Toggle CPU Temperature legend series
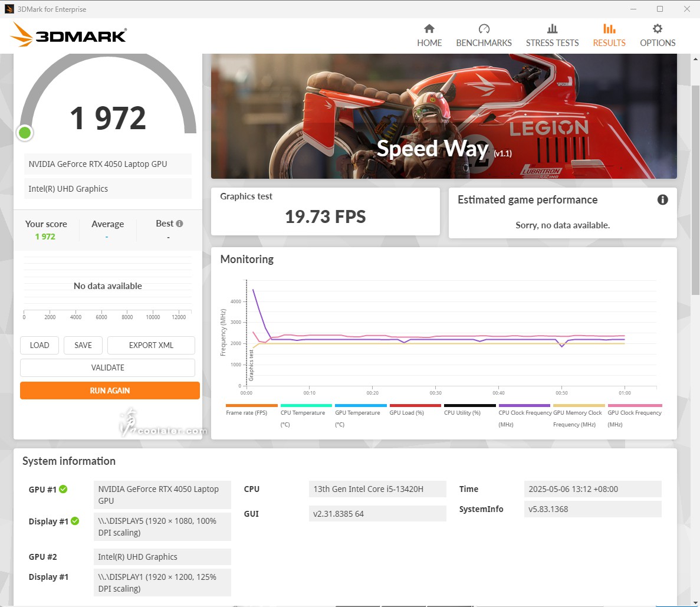The image size is (700, 607). (306, 415)
